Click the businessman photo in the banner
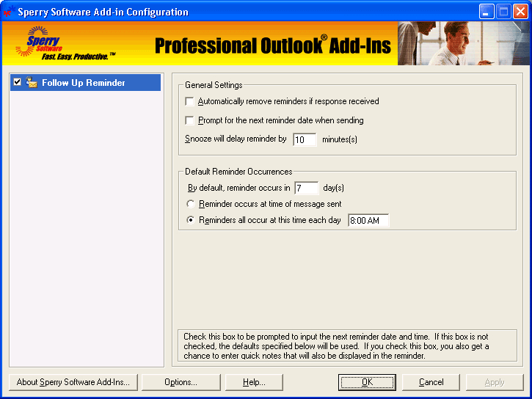Image resolution: width=532 pixels, height=399 pixels. pyautogui.click(x=464, y=43)
